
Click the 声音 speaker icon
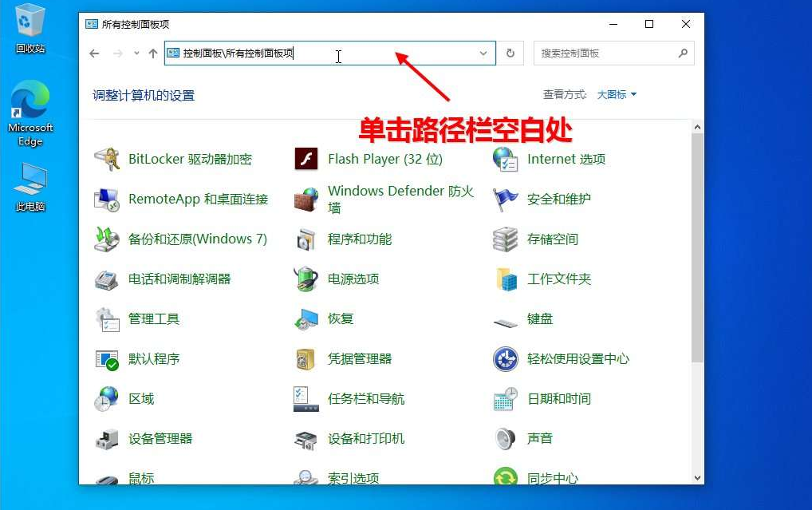coord(506,438)
